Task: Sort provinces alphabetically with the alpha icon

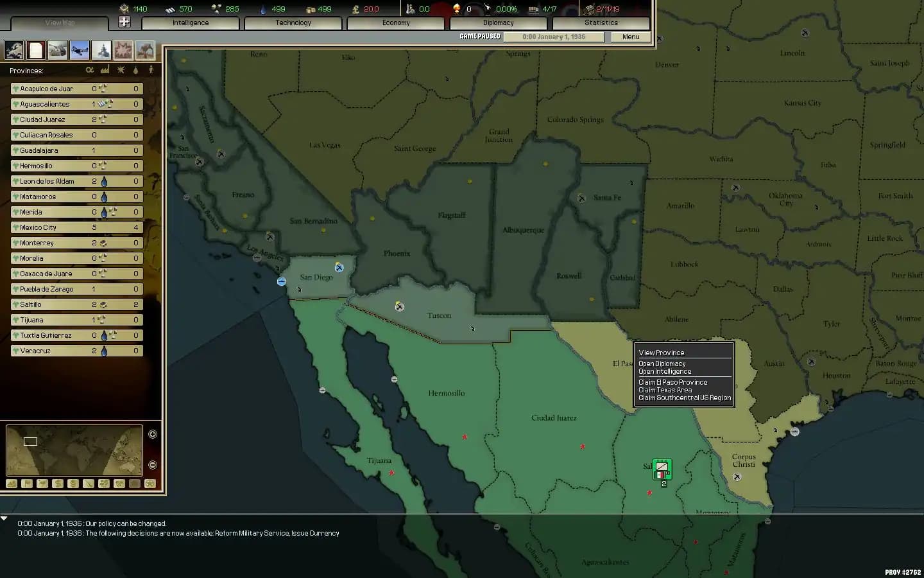Action: click(x=91, y=70)
